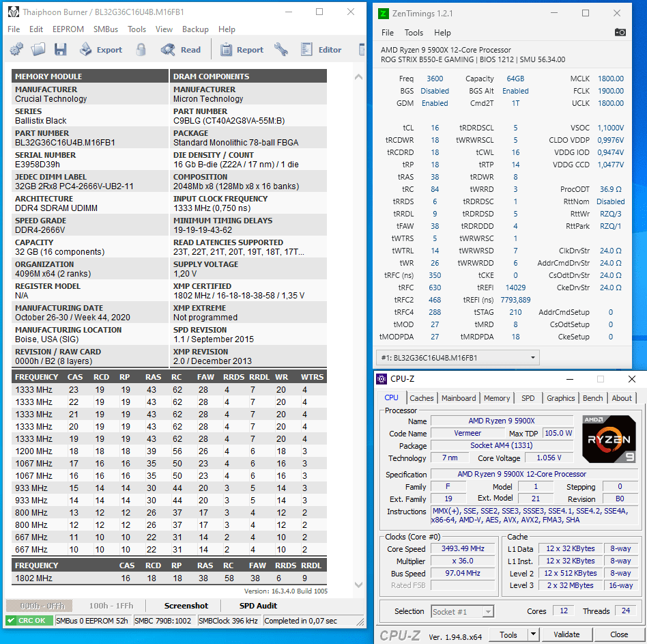This screenshot has width=647, height=644.
Task: Click the Export toolbar button
Action: (x=102, y=50)
